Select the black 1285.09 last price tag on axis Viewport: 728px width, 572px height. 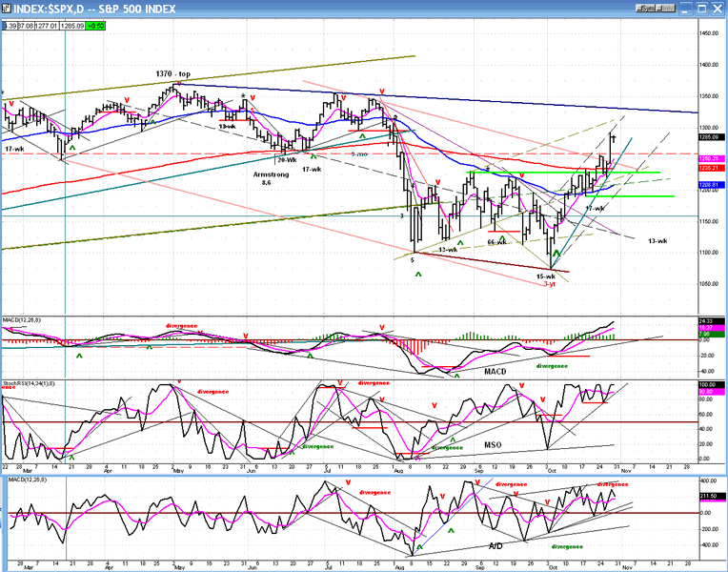pos(711,137)
